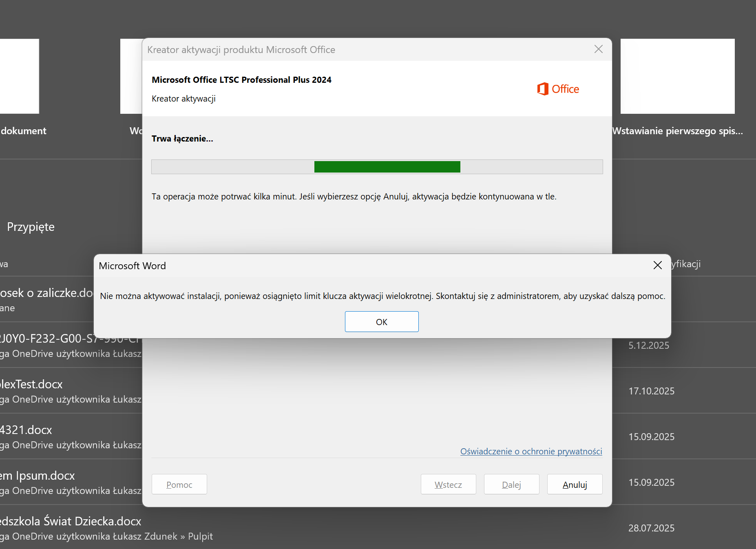Open the Oświadczenie o ochronie prywatności link
This screenshot has width=756, height=549.
(531, 451)
